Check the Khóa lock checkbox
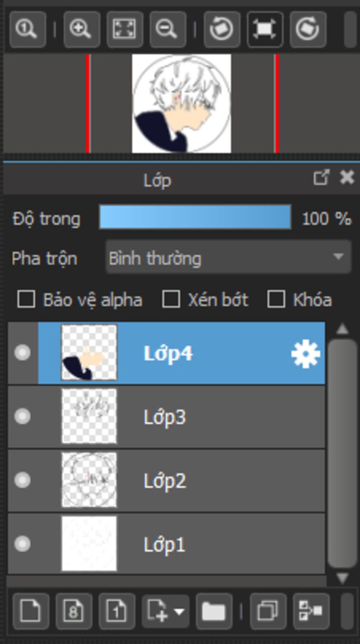Image resolution: width=360 pixels, height=644 pixels. coord(276,300)
